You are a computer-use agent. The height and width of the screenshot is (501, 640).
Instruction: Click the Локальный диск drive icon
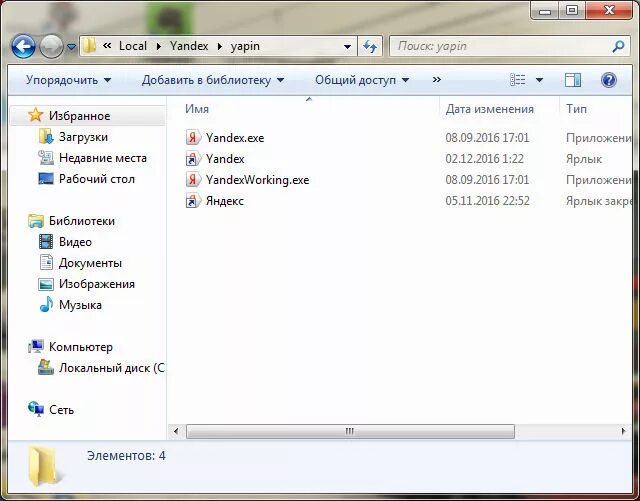pos(46,367)
